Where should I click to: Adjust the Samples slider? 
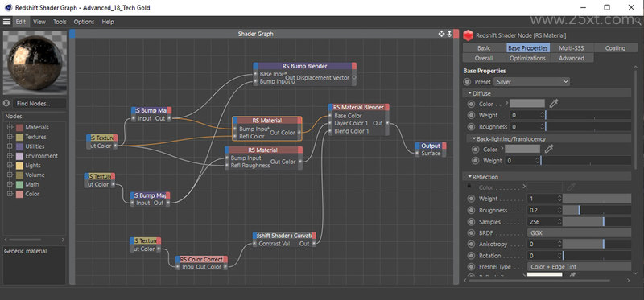coord(597,222)
